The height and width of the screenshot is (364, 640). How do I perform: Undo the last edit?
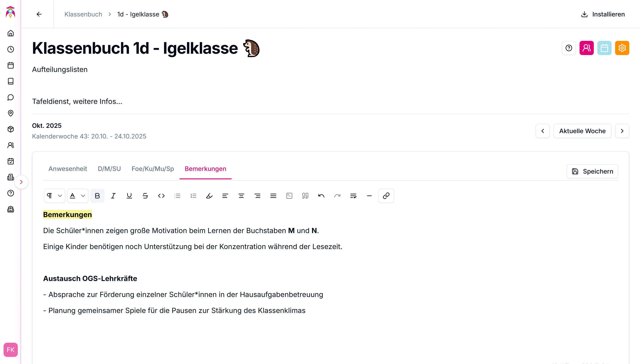coord(321,196)
